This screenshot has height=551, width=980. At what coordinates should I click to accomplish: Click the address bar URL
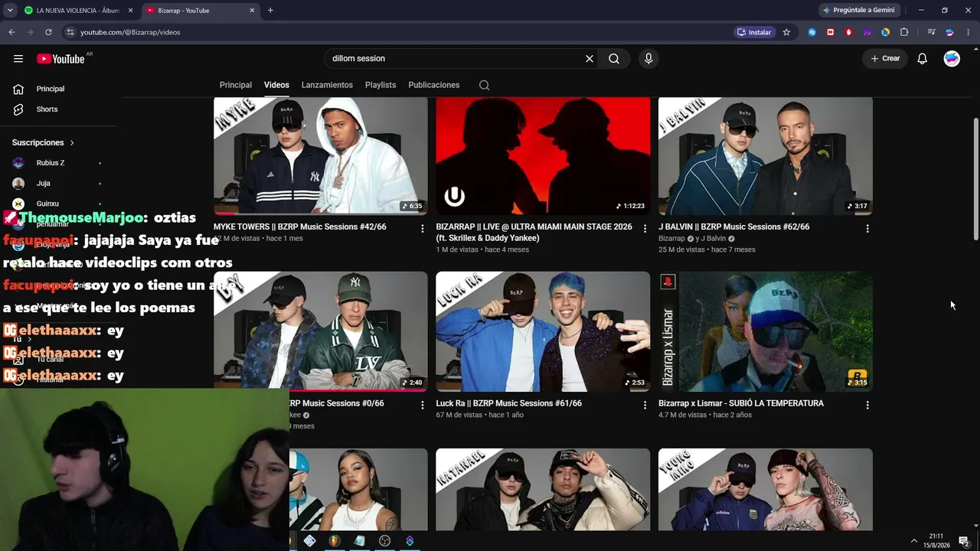click(x=130, y=32)
